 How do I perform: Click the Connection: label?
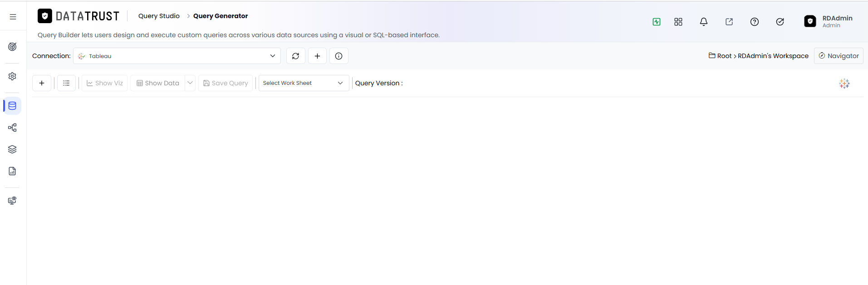click(51, 56)
